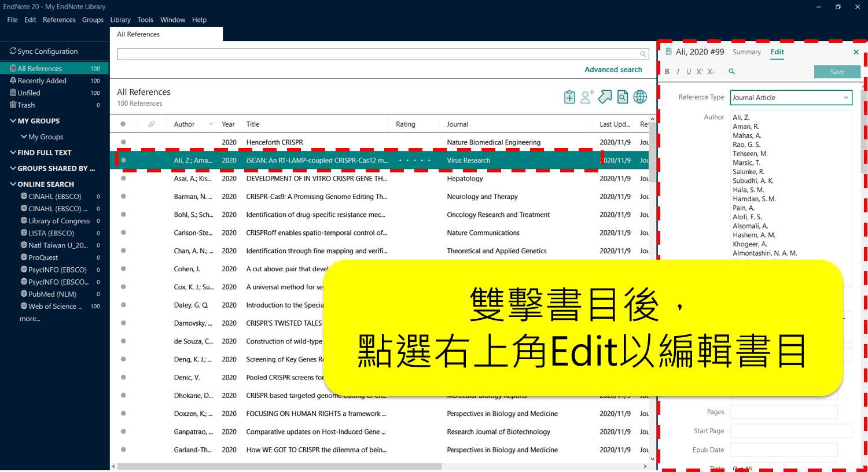The height and width of the screenshot is (472, 868).
Task: Open the File menu
Action: click(12, 20)
